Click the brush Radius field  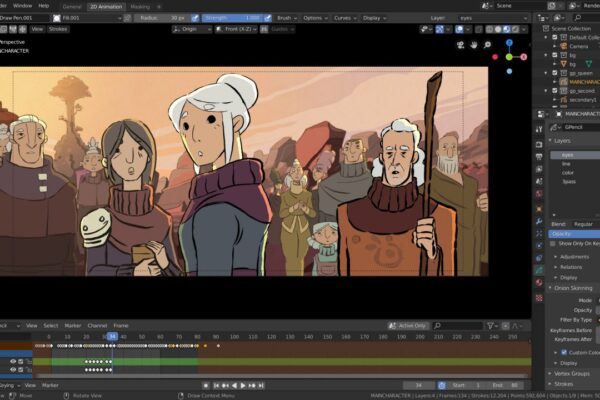[x=165, y=18]
